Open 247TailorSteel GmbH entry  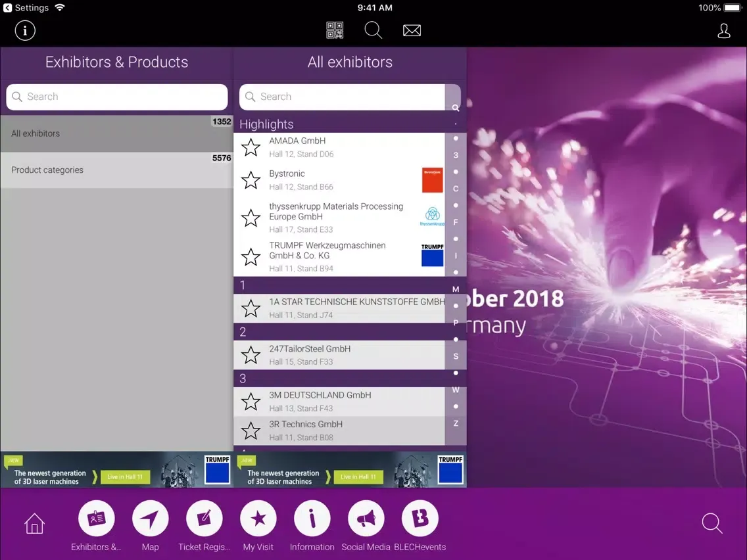[x=339, y=355]
